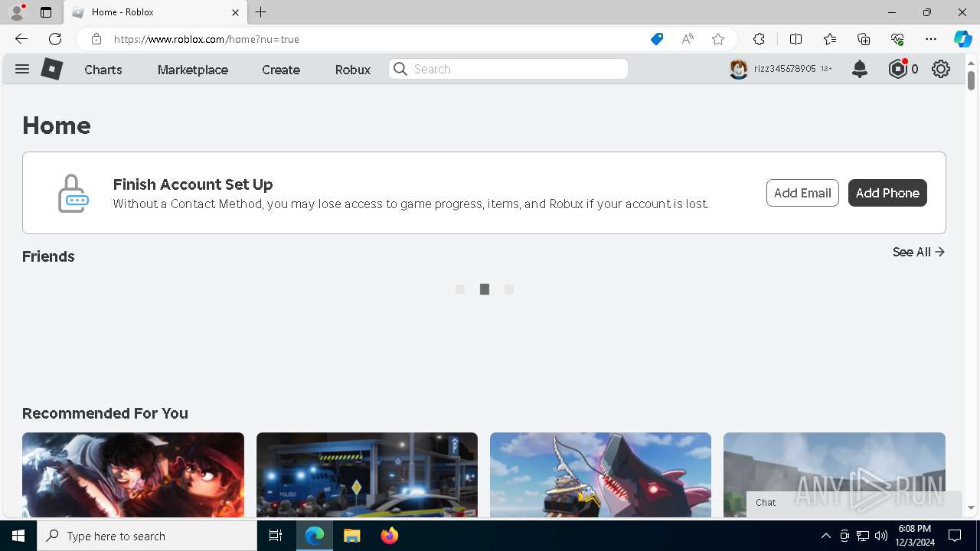Open the settings gear icon
Viewport: 980px width, 551px height.
941,69
